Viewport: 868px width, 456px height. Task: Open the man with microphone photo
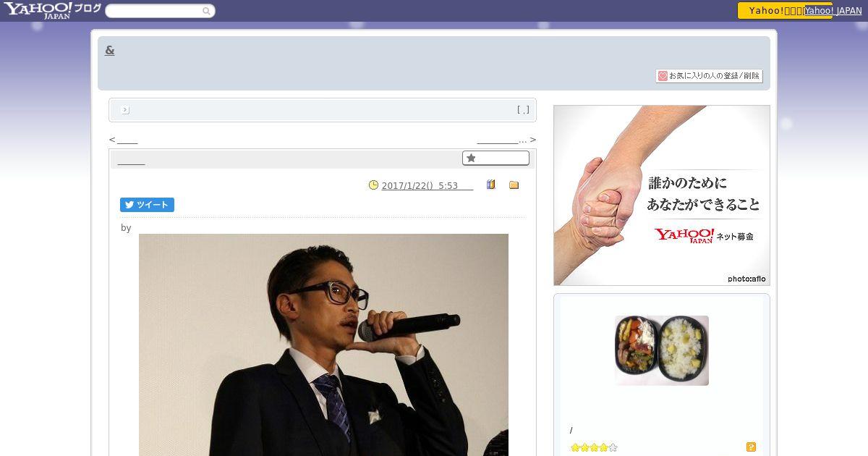point(323,345)
